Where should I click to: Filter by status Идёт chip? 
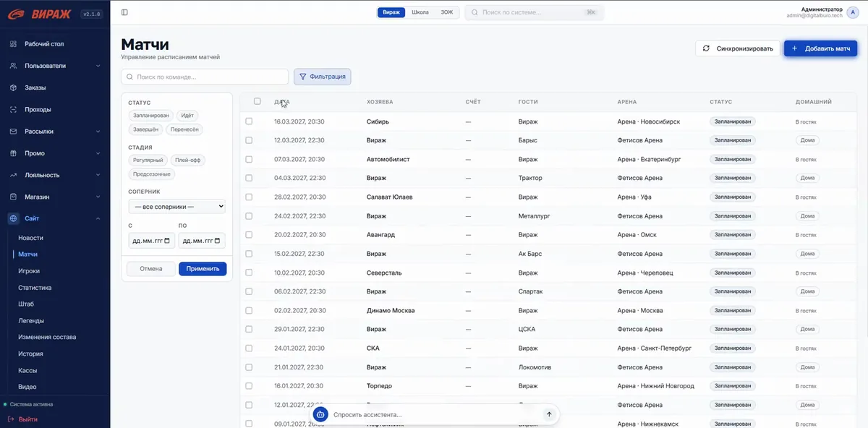click(x=187, y=116)
